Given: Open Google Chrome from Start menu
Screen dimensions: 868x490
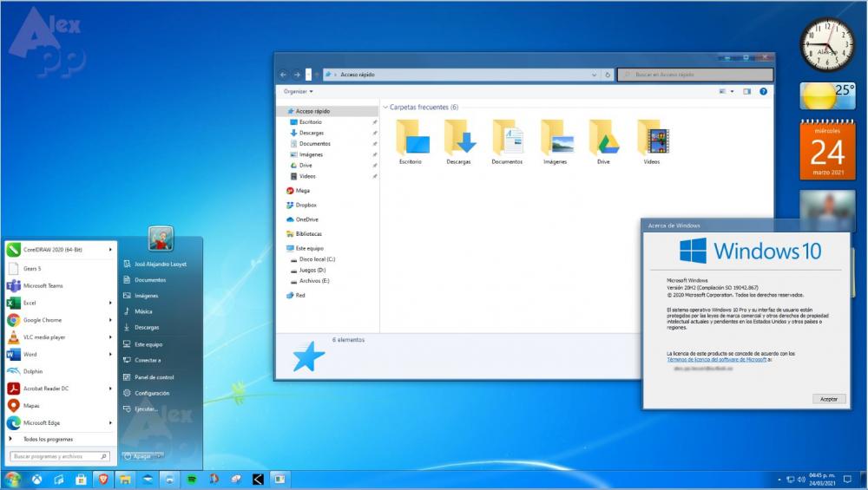Looking at the screenshot, I should (x=61, y=320).
